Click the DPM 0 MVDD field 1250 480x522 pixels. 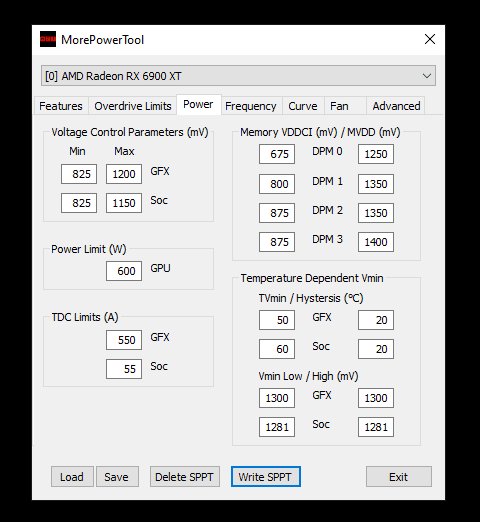pos(376,154)
